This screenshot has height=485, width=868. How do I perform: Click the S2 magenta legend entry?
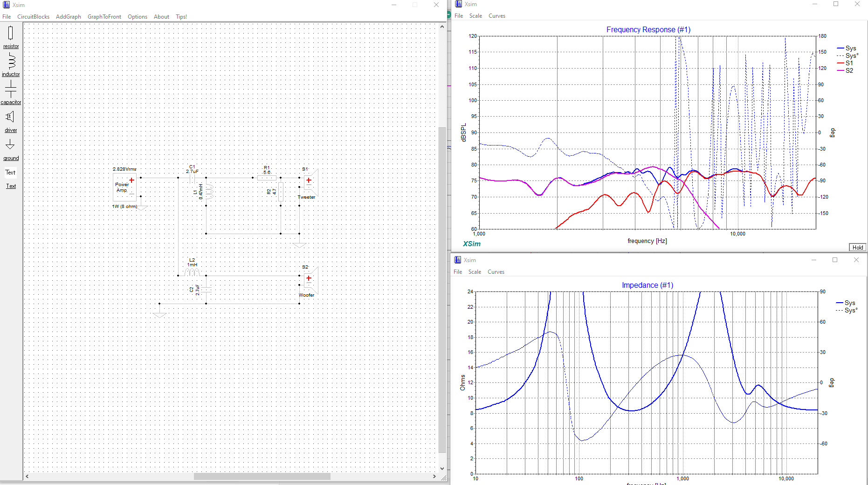point(845,70)
